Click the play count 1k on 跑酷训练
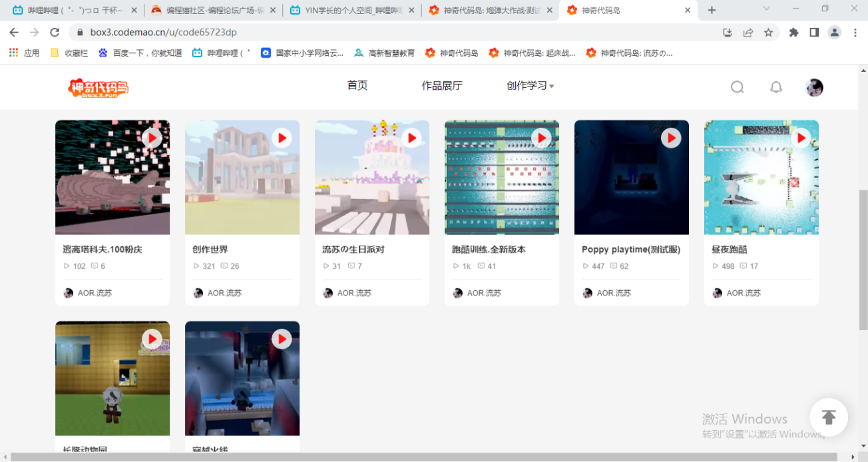This screenshot has width=868, height=462. (x=462, y=266)
